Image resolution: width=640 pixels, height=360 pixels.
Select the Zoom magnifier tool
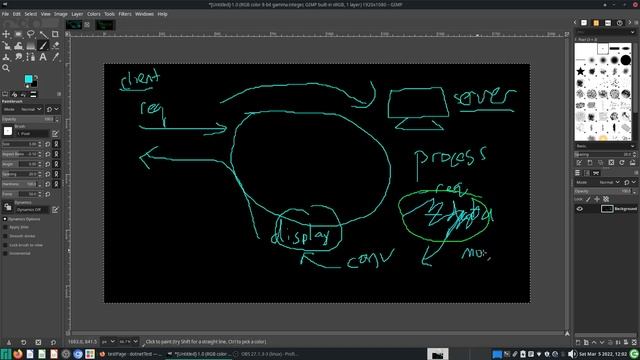[x=6, y=68]
